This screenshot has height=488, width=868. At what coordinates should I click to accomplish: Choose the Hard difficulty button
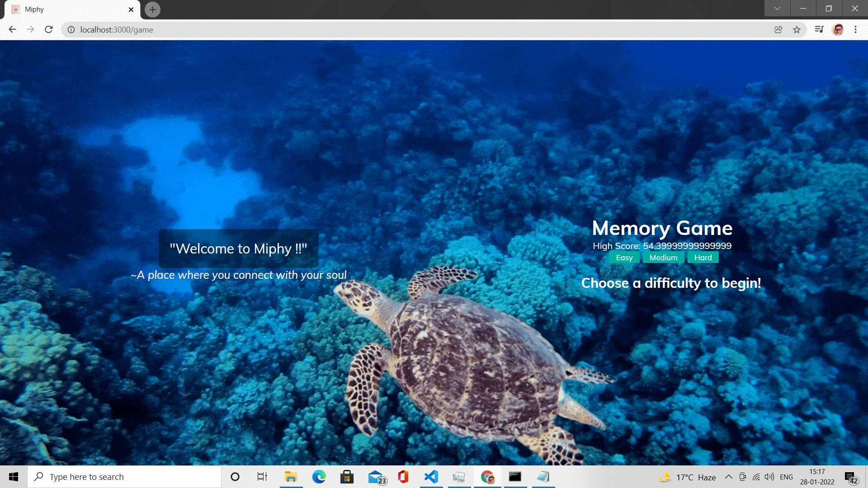pos(703,258)
